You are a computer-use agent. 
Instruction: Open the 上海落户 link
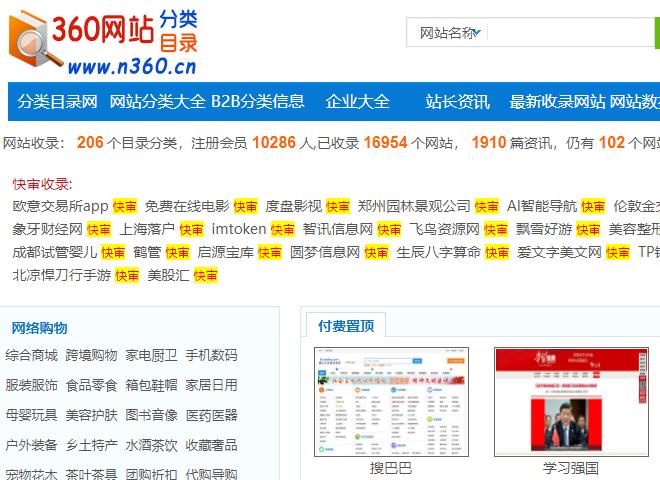pos(147,229)
